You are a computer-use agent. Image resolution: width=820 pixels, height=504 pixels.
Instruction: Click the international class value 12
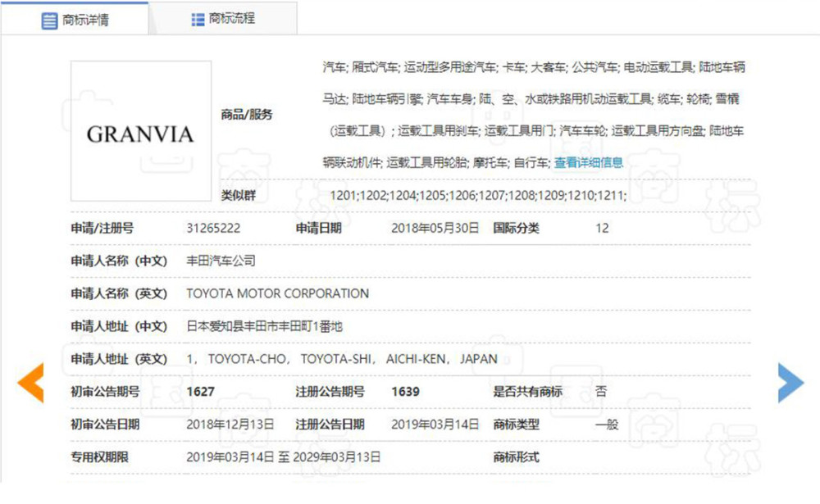pos(602,228)
